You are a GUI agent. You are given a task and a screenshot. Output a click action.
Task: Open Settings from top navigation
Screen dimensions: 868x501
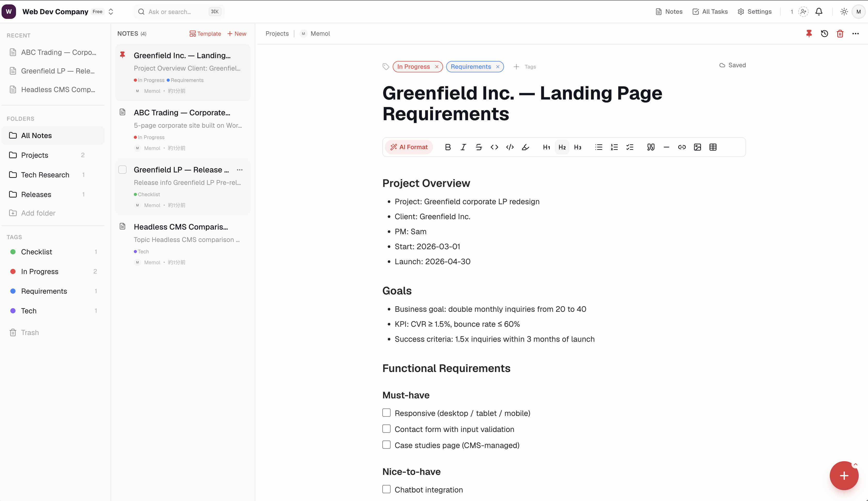pos(755,12)
